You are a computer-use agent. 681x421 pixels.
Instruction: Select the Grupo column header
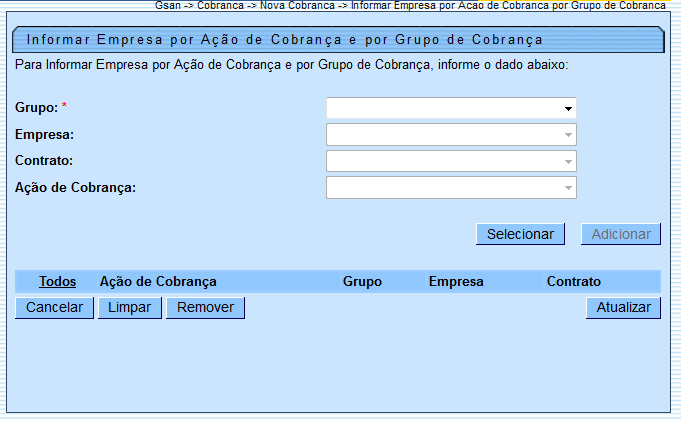coord(362,282)
